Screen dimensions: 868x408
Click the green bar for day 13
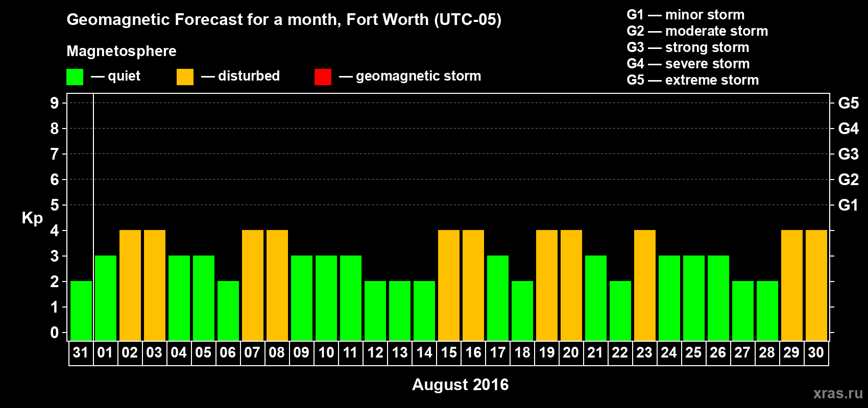pyautogui.click(x=400, y=311)
